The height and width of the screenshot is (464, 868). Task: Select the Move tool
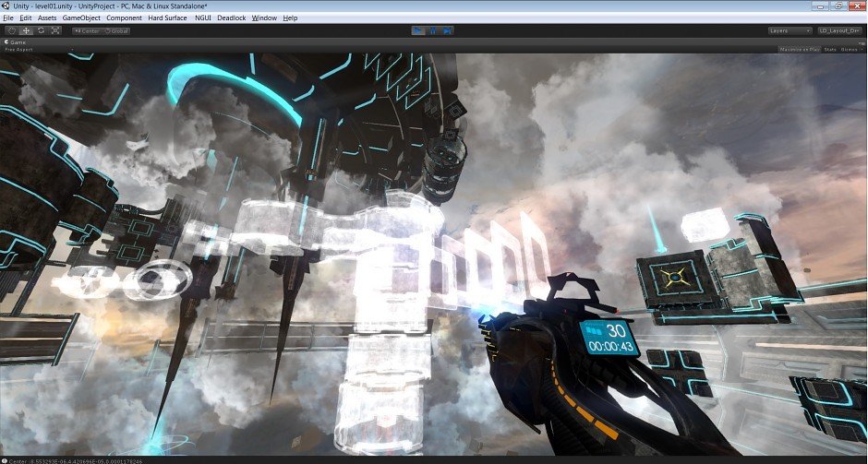point(26,30)
